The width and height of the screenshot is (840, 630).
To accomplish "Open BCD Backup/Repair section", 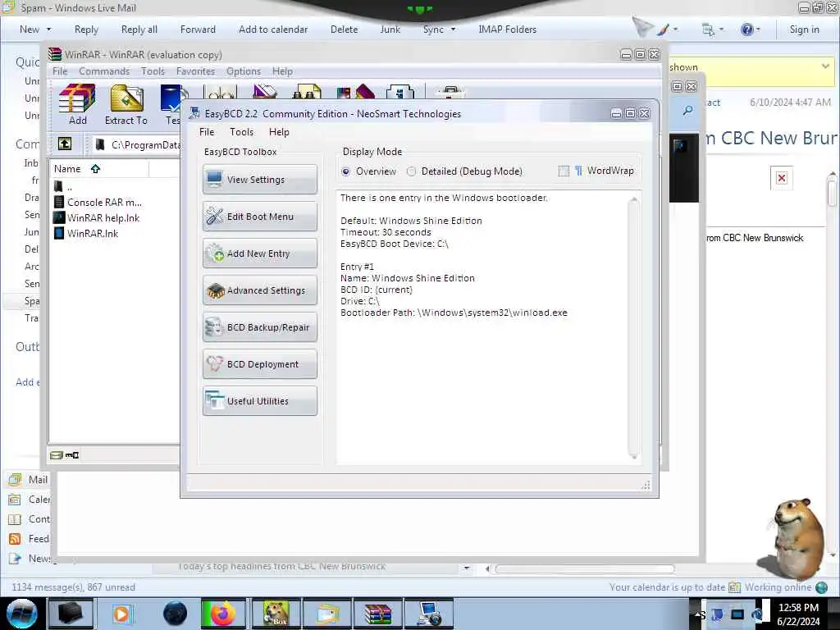I will point(260,327).
